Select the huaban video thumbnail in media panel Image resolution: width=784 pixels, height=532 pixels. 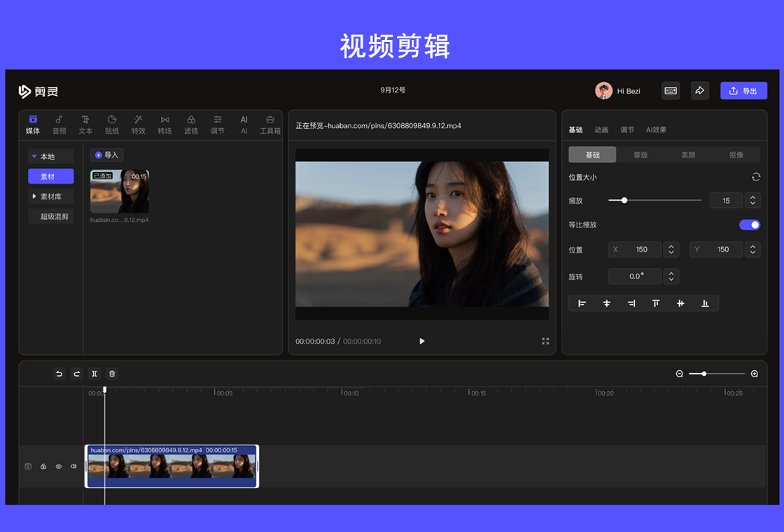(x=119, y=190)
